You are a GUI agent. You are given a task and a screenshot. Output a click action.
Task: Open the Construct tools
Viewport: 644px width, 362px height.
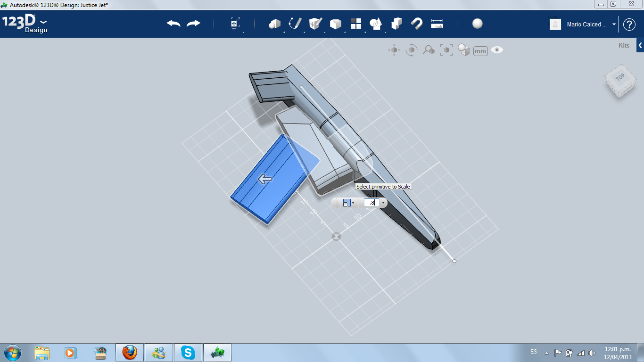tap(315, 24)
